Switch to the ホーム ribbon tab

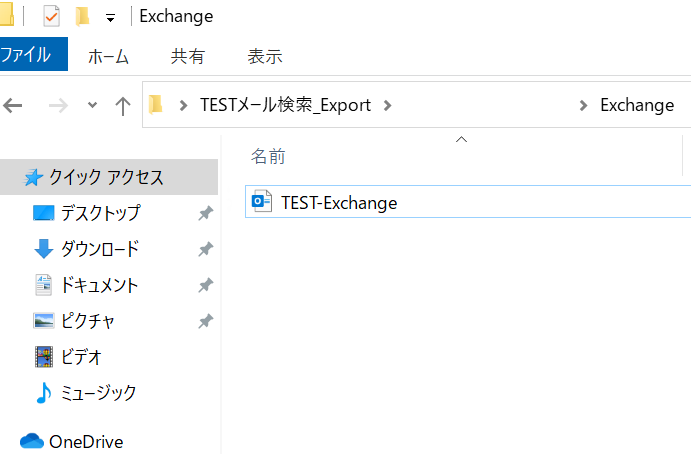(x=108, y=56)
